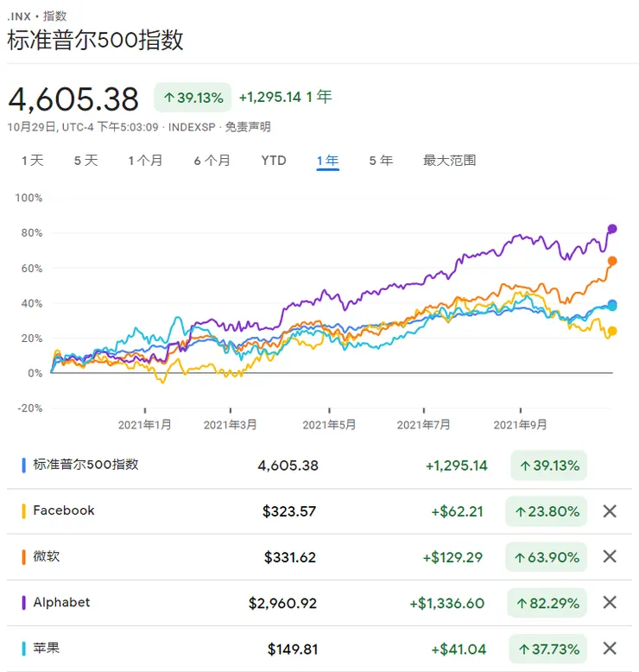
Task: Click the Facebook gain +$62.21
Action: coord(458,511)
